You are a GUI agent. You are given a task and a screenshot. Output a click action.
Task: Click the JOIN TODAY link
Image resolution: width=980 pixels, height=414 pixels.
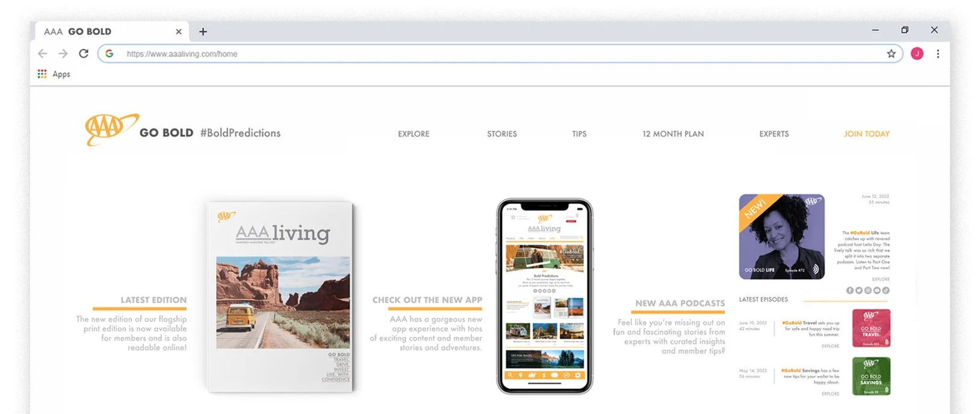coord(867,134)
